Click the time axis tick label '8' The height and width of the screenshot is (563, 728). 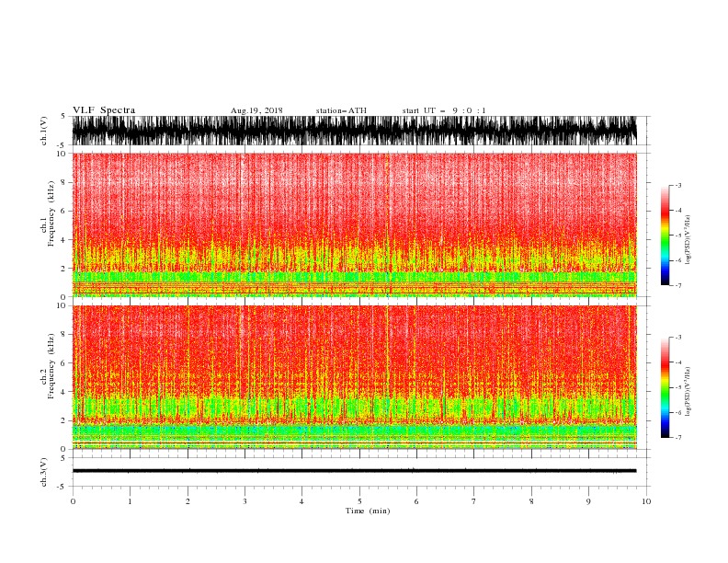point(531,501)
